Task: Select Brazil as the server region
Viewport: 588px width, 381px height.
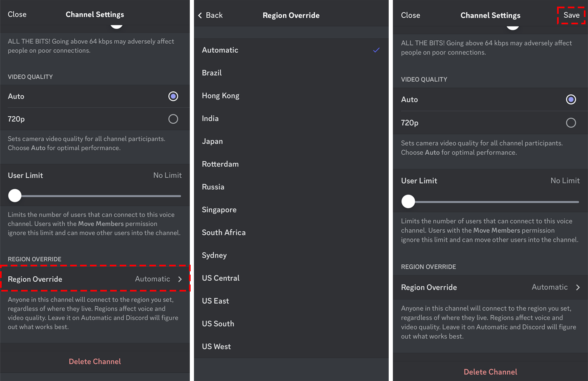Action: pyautogui.click(x=212, y=73)
